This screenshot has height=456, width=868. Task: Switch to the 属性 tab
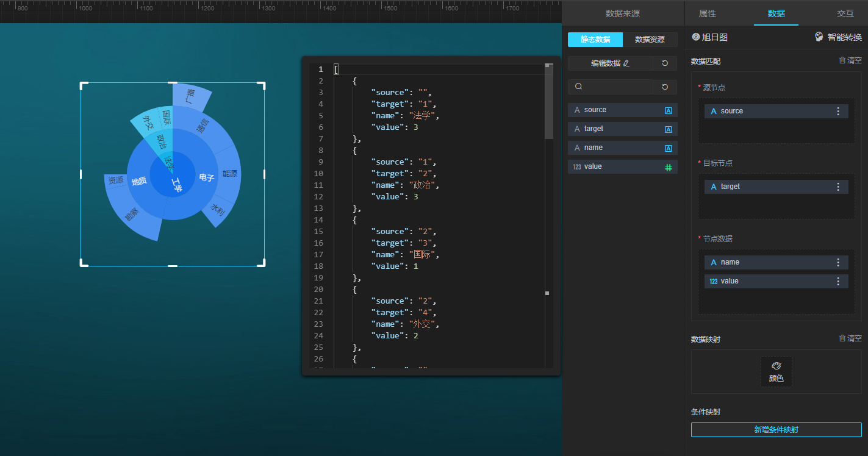click(x=708, y=13)
